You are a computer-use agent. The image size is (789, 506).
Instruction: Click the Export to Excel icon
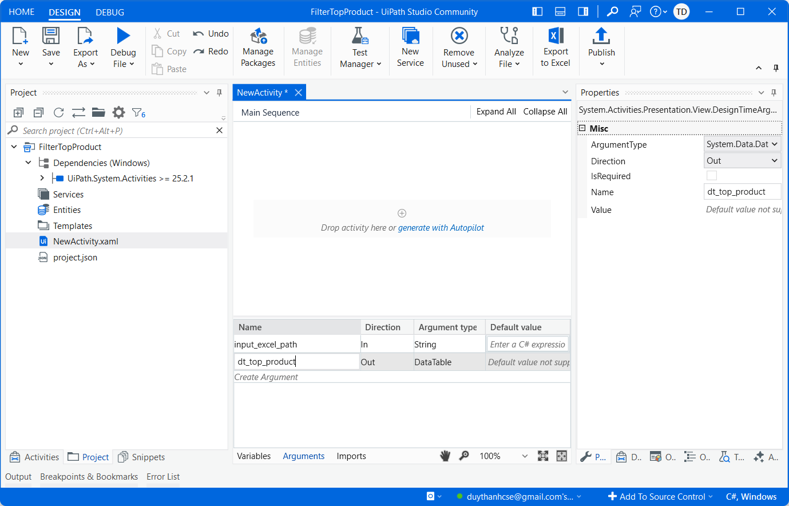pos(556,36)
